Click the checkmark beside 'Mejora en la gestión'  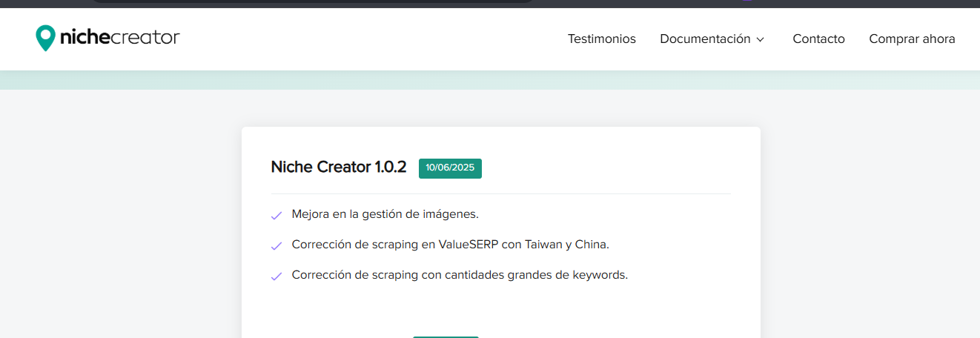[x=277, y=216]
